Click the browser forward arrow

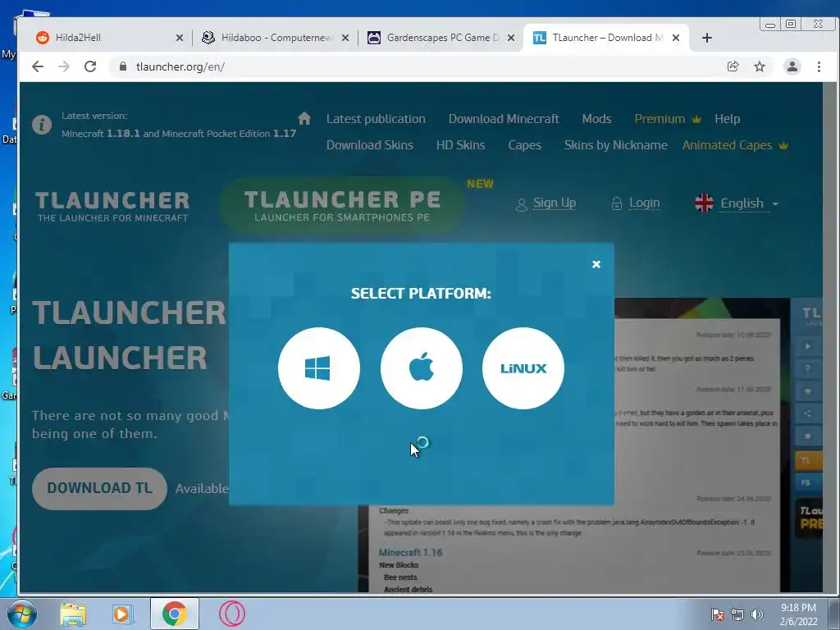tap(64, 66)
